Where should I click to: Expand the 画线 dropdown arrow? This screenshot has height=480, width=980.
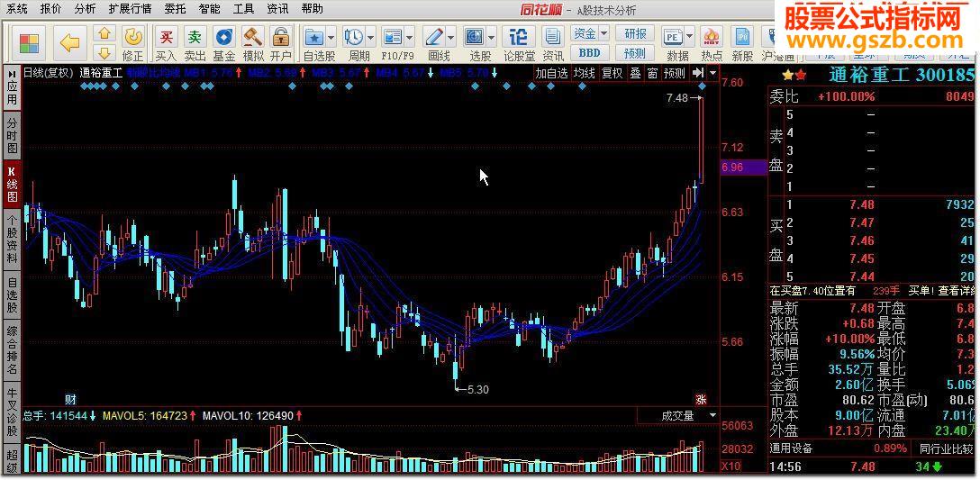coord(452,37)
